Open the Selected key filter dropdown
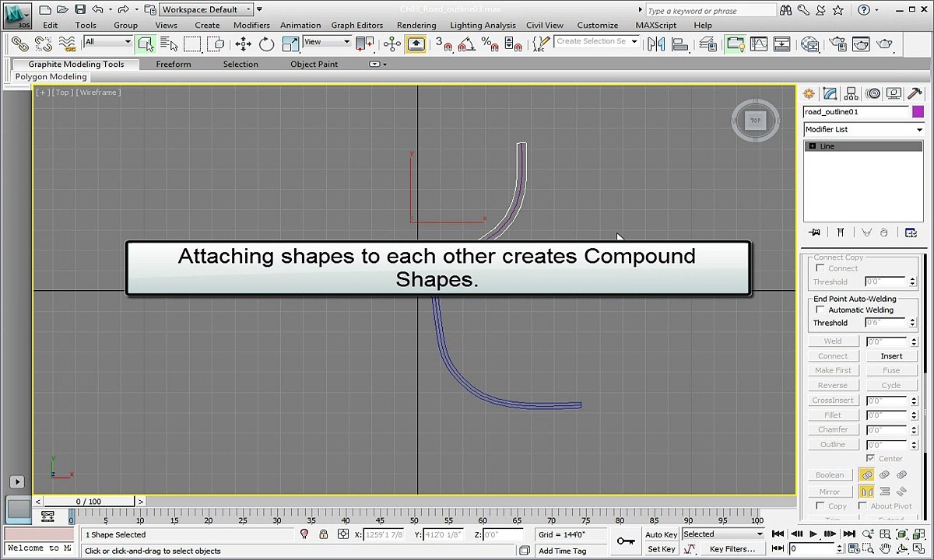This screenshot has height=560, width=934. pyautogui.click(x=723, y=534)
